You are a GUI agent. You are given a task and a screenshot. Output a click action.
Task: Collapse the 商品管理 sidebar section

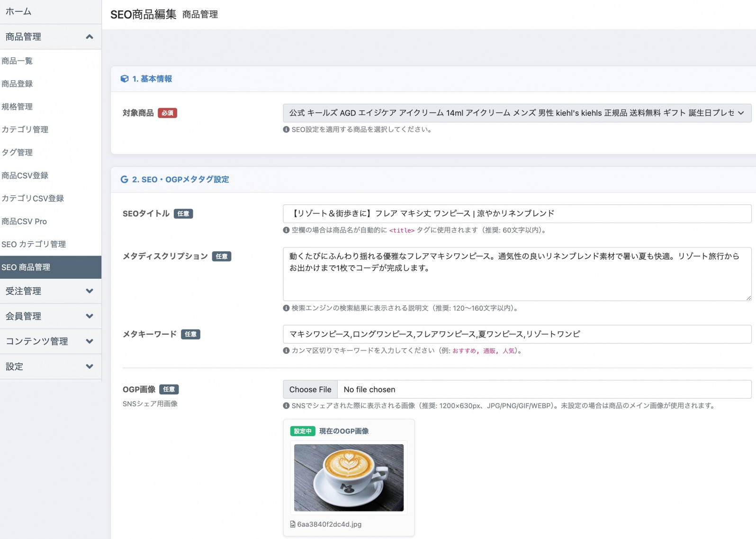click(51, 37)
